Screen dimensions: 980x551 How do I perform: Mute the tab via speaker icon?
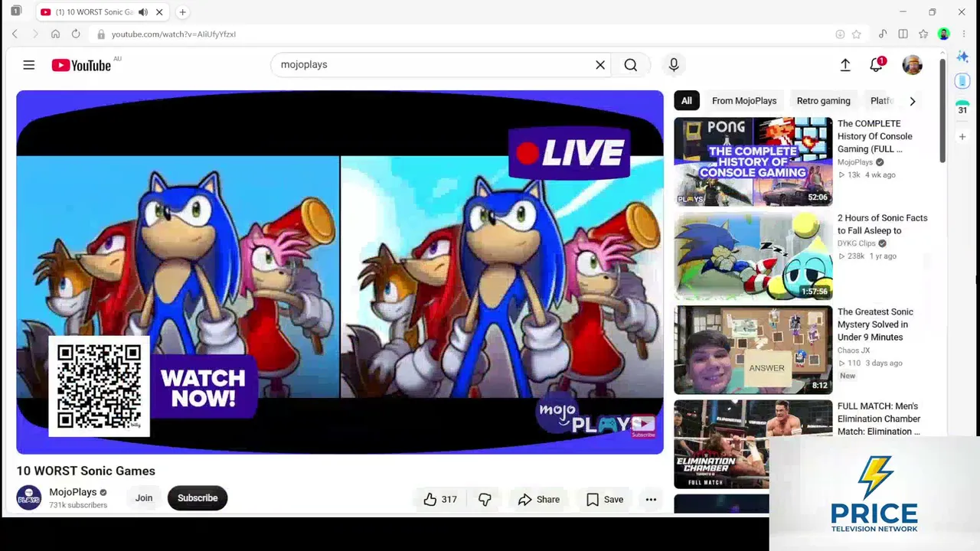coord(143,12)
